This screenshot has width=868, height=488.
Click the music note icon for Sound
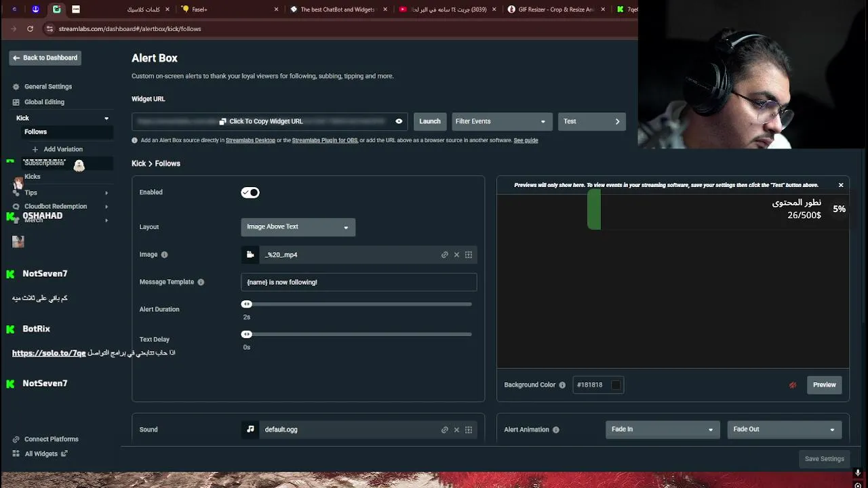[250, 429]
